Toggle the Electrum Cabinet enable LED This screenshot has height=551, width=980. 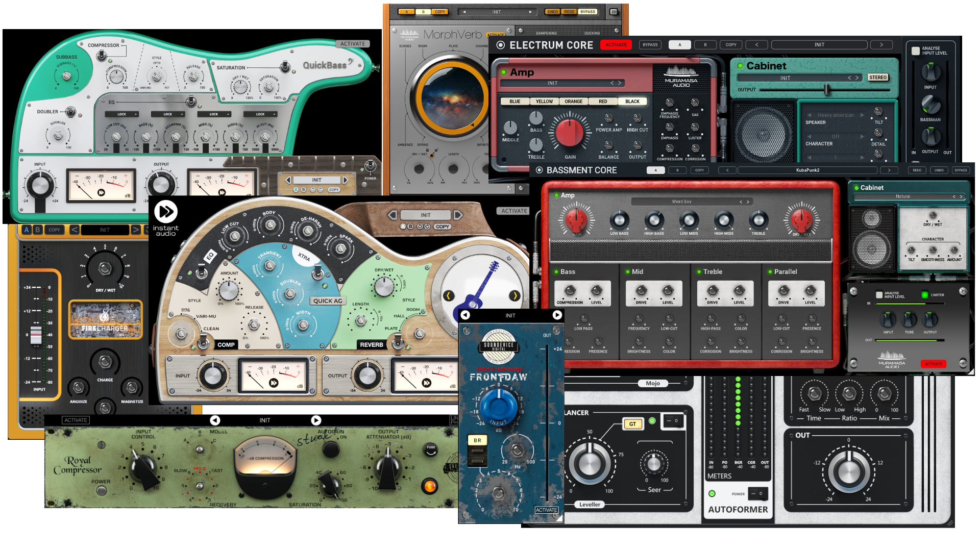point(740,66)
